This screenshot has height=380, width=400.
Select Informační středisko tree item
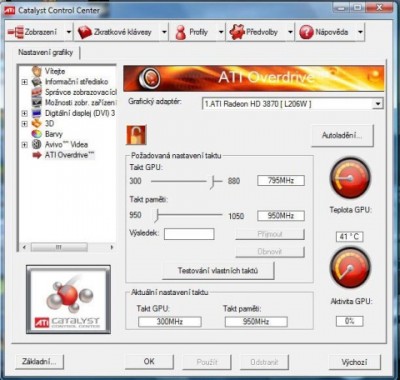tap(76, 81)
